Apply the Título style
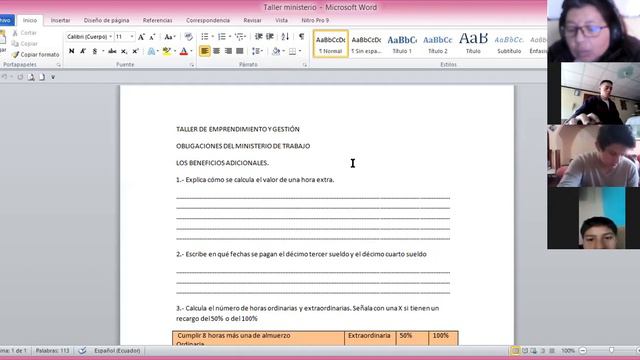The image size is (640, 360). (x=473, y=44)
